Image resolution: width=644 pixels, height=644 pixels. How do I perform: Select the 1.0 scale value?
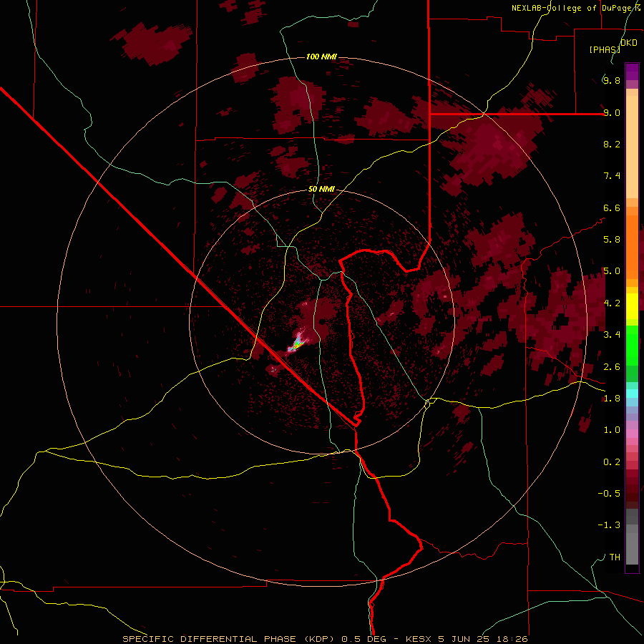(612, 430)
